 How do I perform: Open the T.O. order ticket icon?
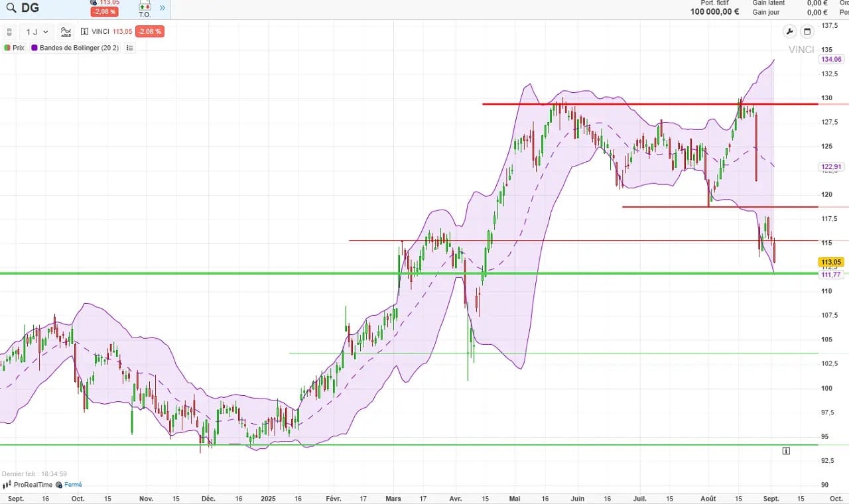coord(145,9)
